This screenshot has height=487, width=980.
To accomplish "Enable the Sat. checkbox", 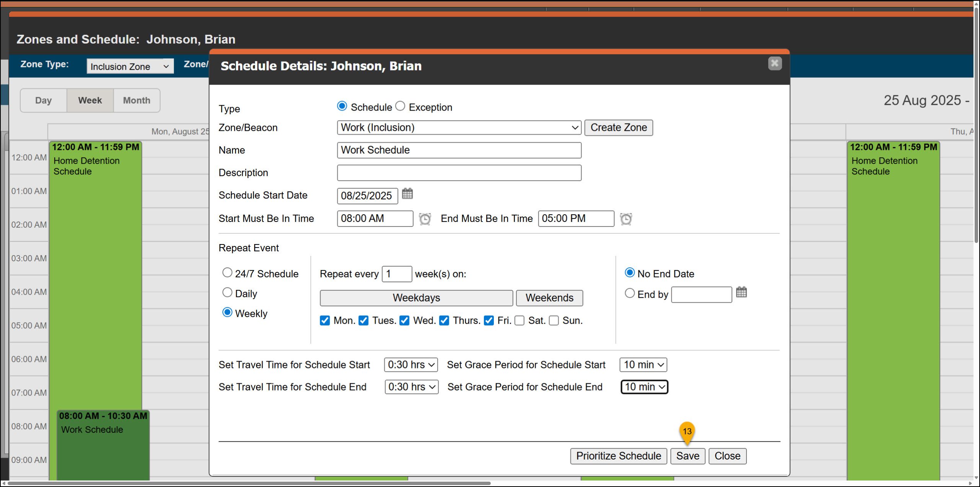I will (519, 321).
